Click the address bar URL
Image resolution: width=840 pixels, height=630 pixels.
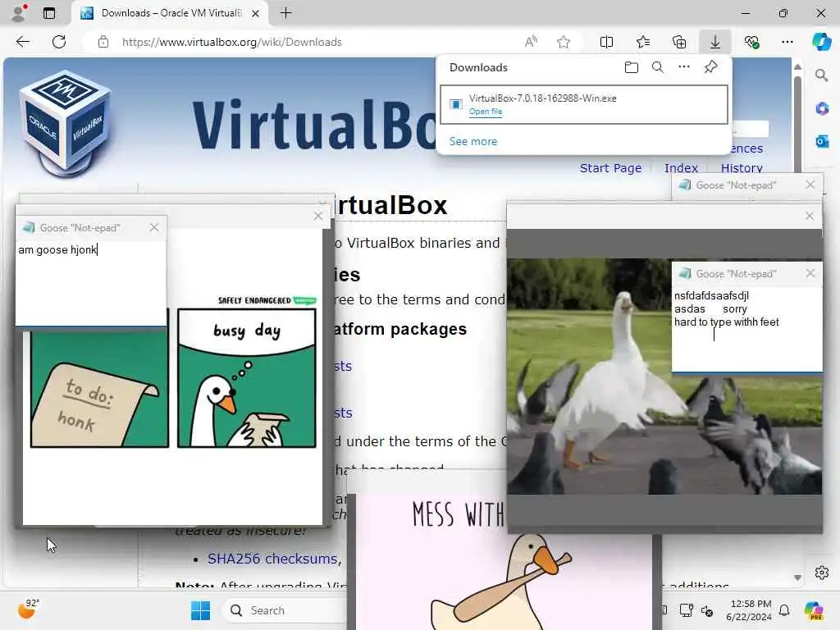(231, 42)
